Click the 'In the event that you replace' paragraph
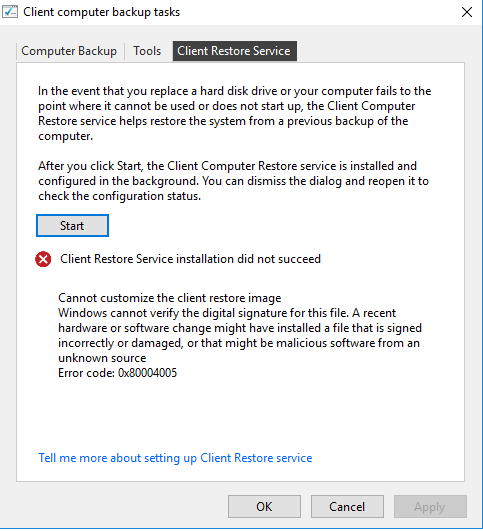 [x=234, y=113]
